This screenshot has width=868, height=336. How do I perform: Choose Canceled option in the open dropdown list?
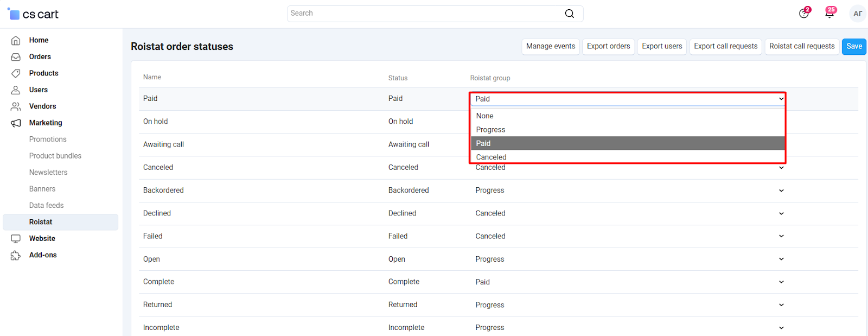click(628, 157)
